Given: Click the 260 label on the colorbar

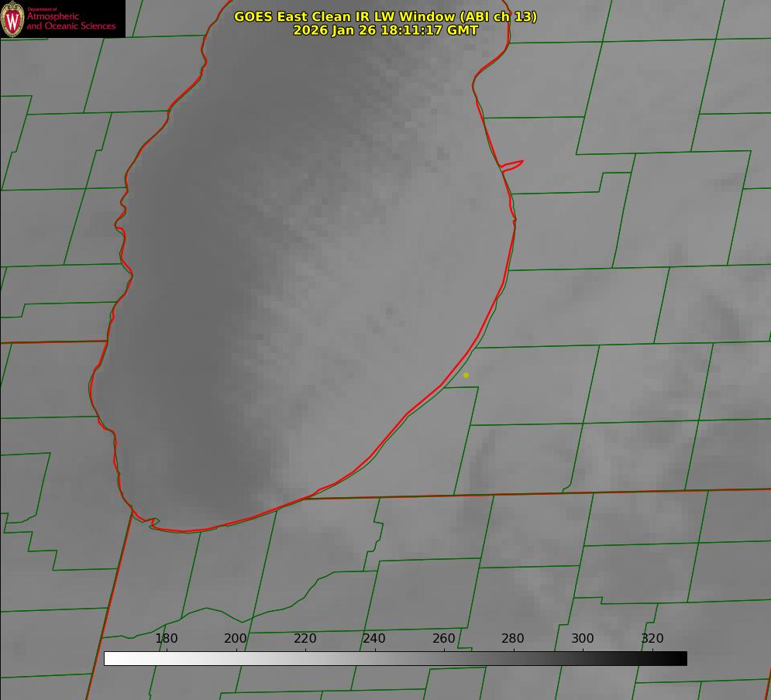Looking at the screenshot, I should coord(444,639).
